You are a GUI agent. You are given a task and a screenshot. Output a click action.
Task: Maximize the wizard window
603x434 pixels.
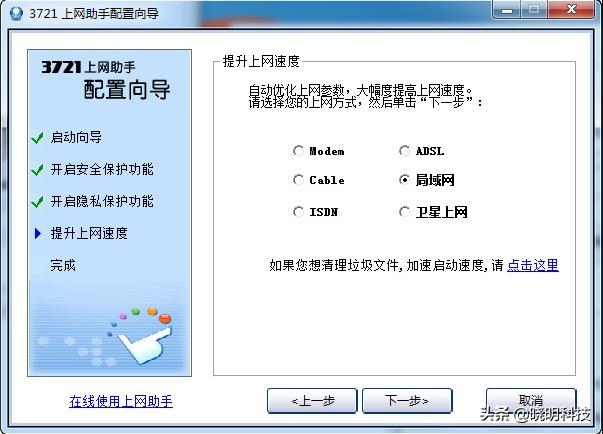tap(534, 10)
